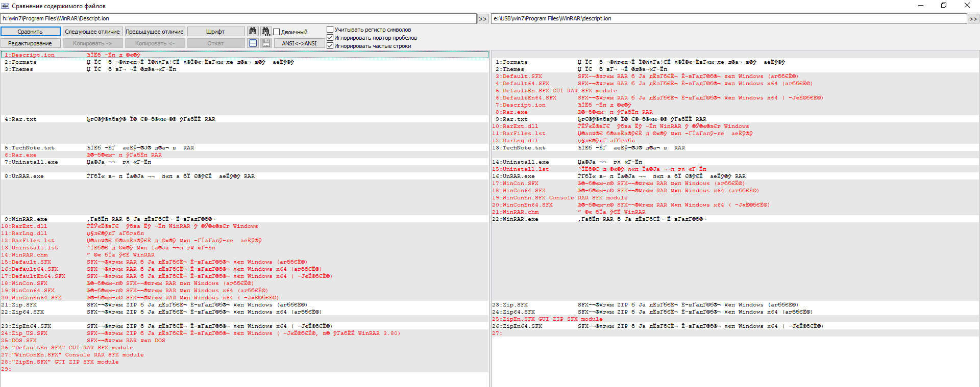Screen dimensions: 980x387
Task: Select line 8:Rar.exe in right pane
Action: [736, 112]
